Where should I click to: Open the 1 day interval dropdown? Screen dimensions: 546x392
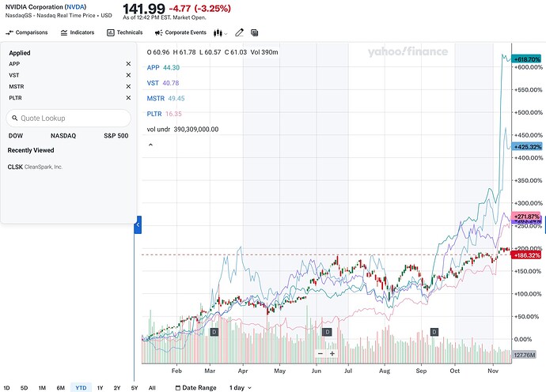[240, 387]
